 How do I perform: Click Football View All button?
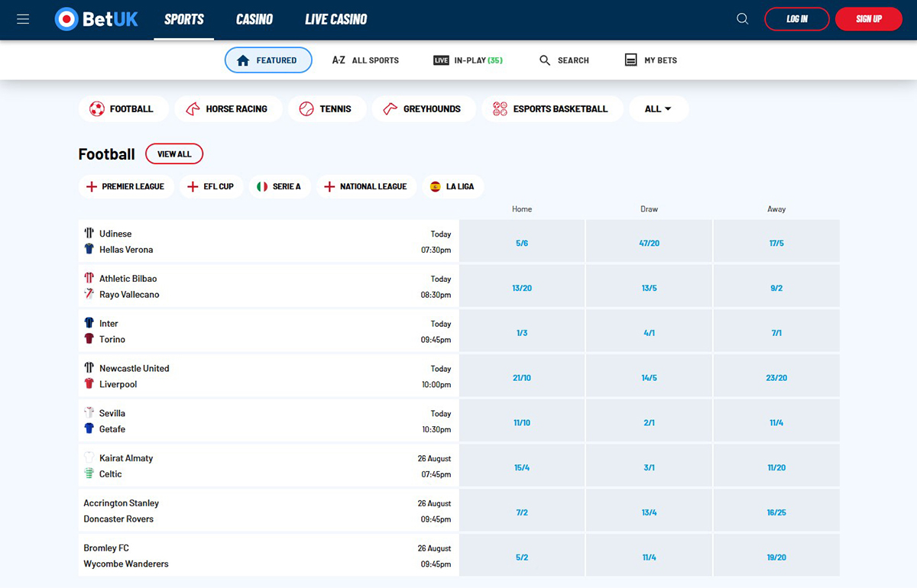174,154
